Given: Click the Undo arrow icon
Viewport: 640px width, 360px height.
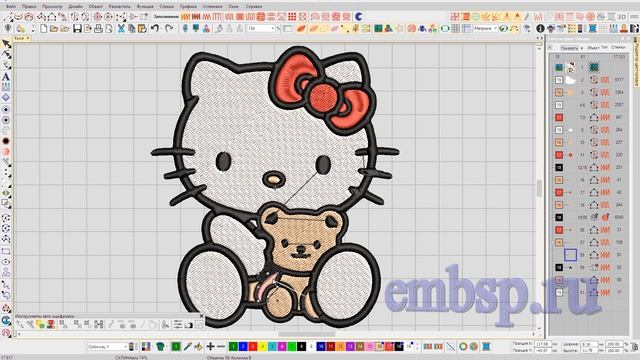Looking at the screenshot, I should [155, 29].
